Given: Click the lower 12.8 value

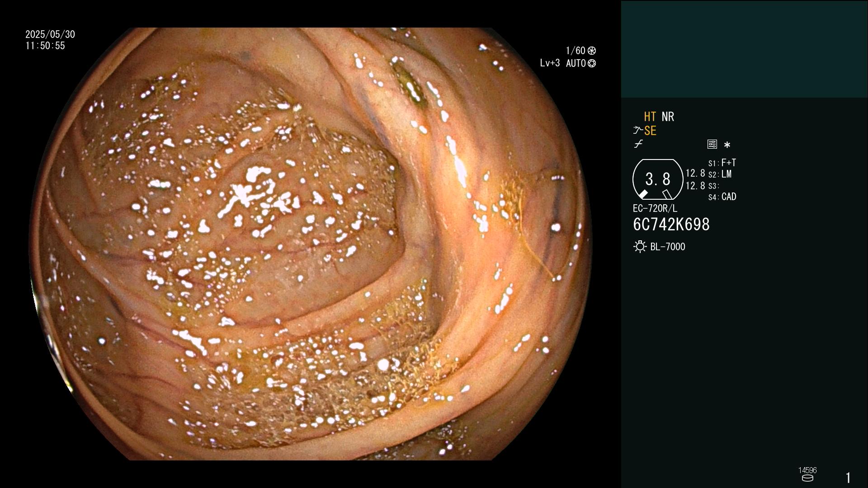Looking at the screenshot, I should click(x=695, y=186).
